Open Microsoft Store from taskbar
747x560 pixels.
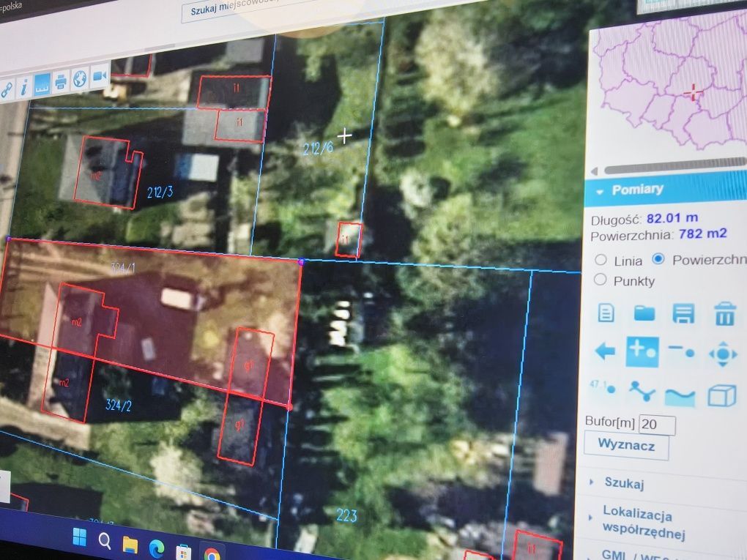(x=183, y=553)
